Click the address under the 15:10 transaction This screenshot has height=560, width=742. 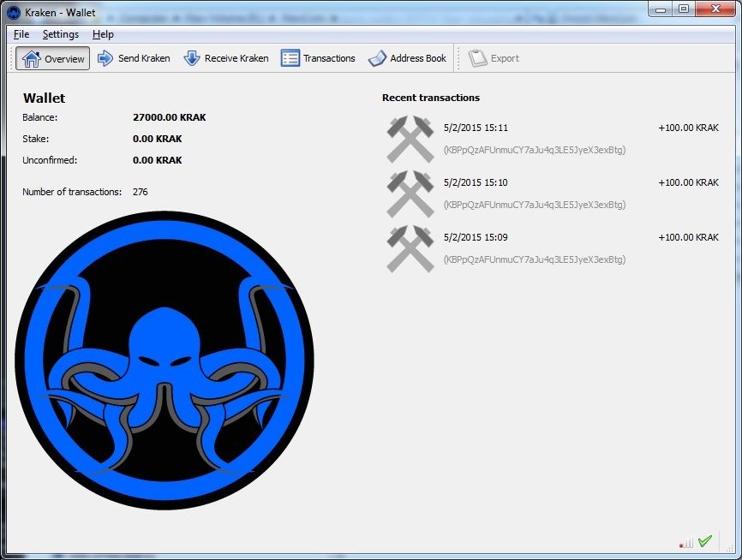[x=535, y=205]
